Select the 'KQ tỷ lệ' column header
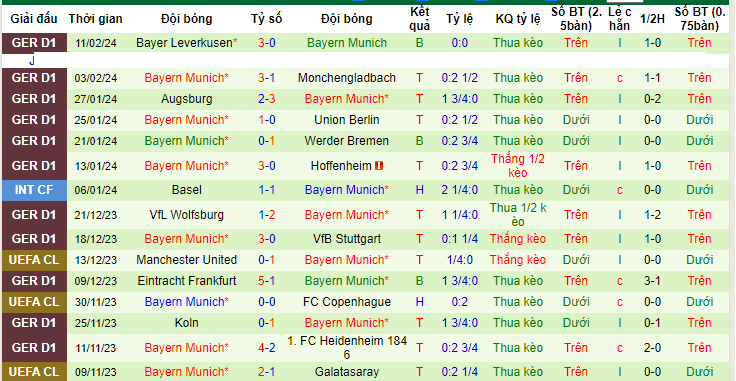The height and width of the screenshot is (381, 736). click(x=518, y=19)
